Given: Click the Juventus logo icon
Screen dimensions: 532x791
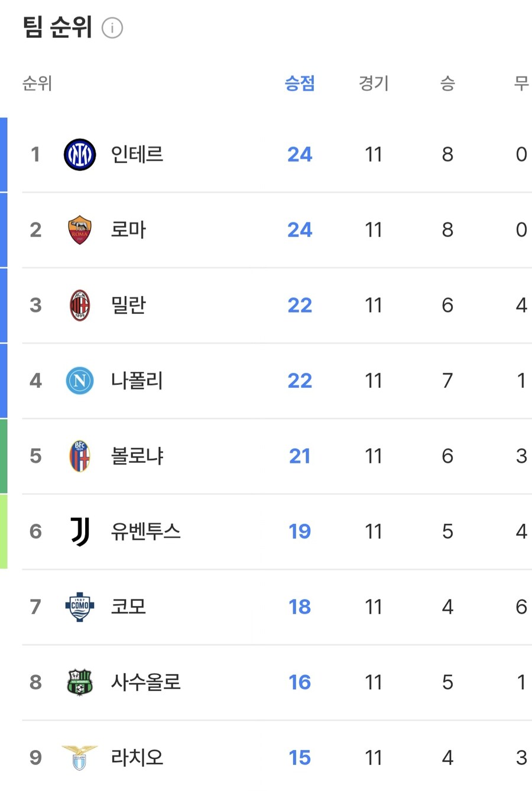Looking at the screenshot, I should [80, 531].
